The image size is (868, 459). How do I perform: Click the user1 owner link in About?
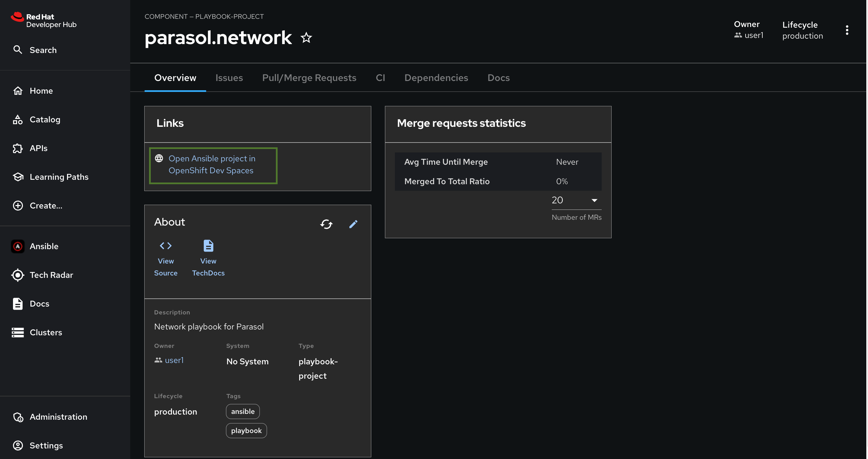(x=174, y=360)
